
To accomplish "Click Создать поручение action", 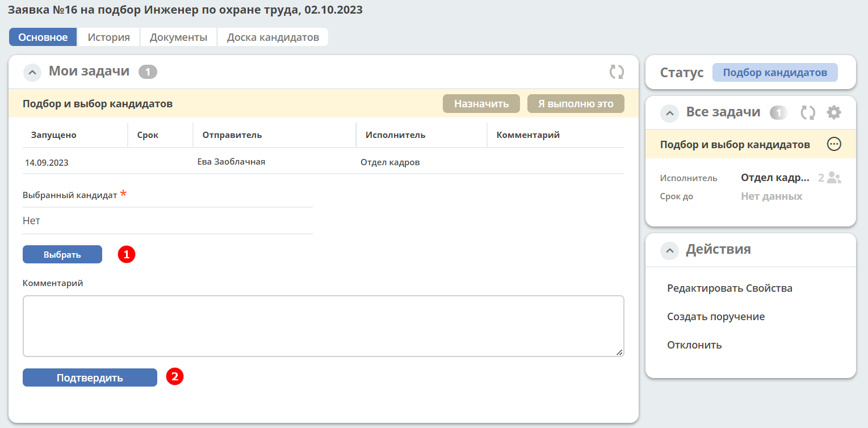I will [716, 317].
